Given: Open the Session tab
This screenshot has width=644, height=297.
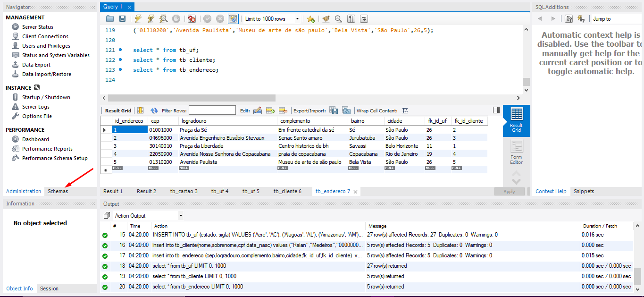Looking at the screenshot, I should (49, 289).
